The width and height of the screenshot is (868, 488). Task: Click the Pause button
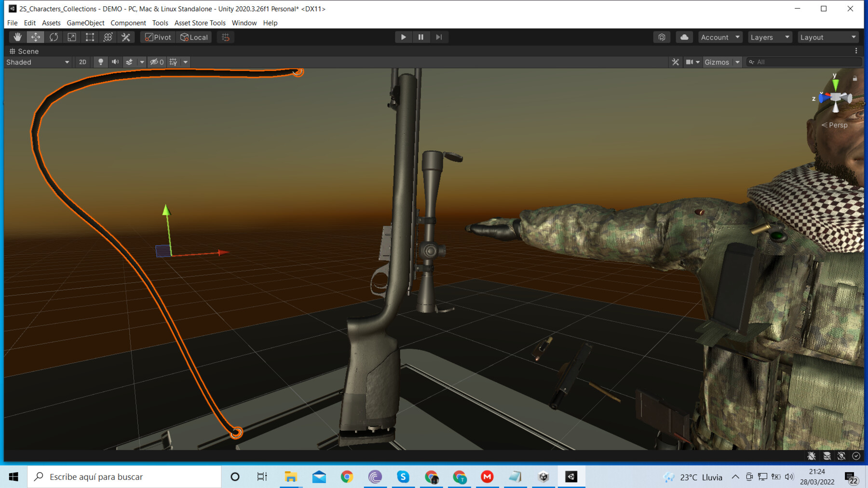[x=421, y=37]
